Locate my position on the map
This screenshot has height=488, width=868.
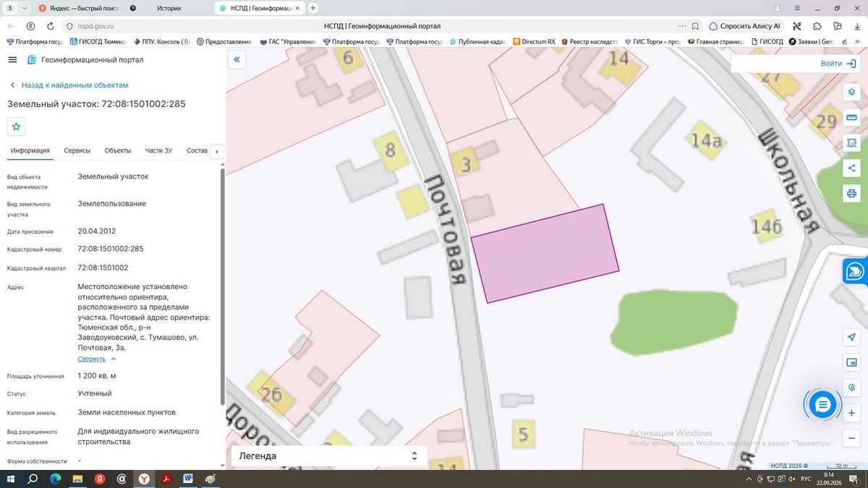tap(851, 338)
